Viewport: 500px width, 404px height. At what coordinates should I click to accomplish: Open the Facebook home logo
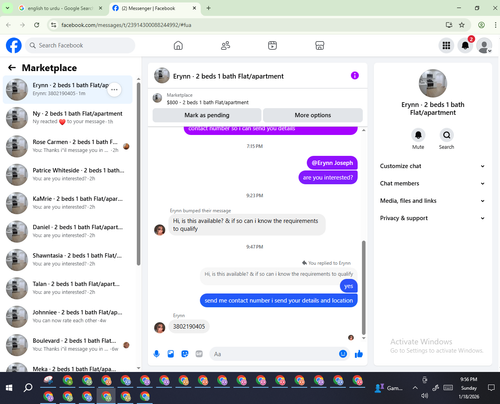tap(14, 45)
